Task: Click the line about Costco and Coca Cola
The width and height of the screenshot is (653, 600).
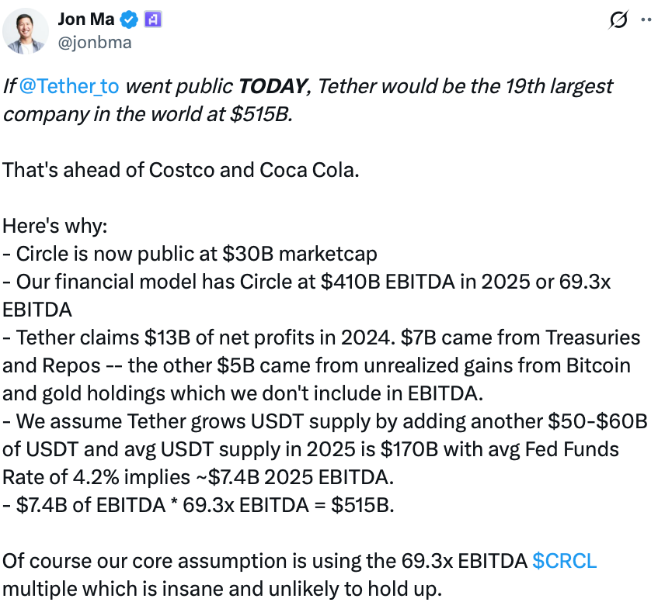Action: [181, 170]
